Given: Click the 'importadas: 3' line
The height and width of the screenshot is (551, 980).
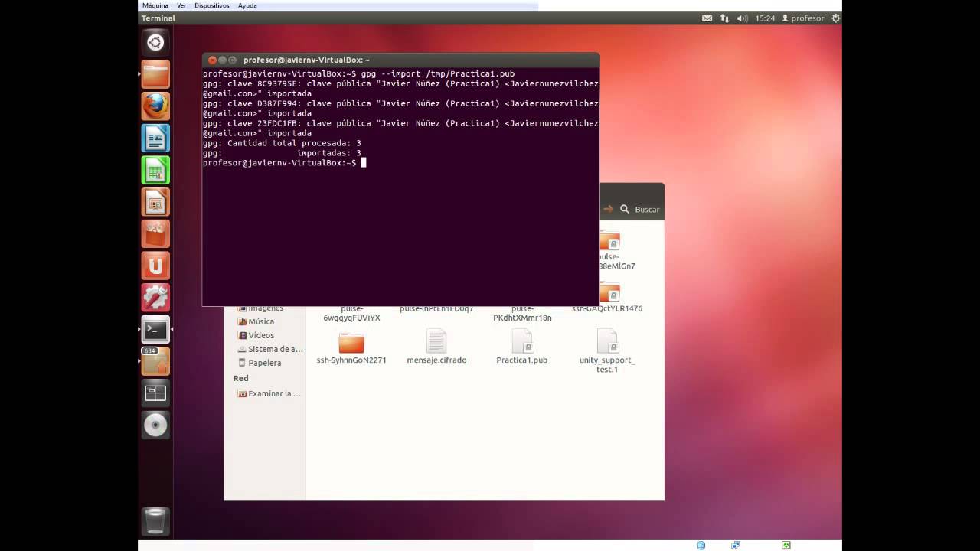Looking at the screenshot, I should pyautogui.click(x=282, y=153).
